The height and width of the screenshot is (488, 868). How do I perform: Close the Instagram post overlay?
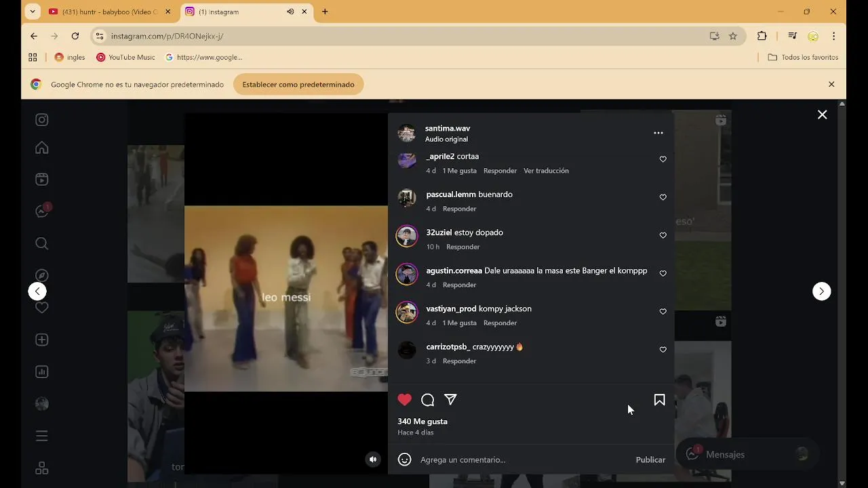pyautogui.click(x=822, y=115)
